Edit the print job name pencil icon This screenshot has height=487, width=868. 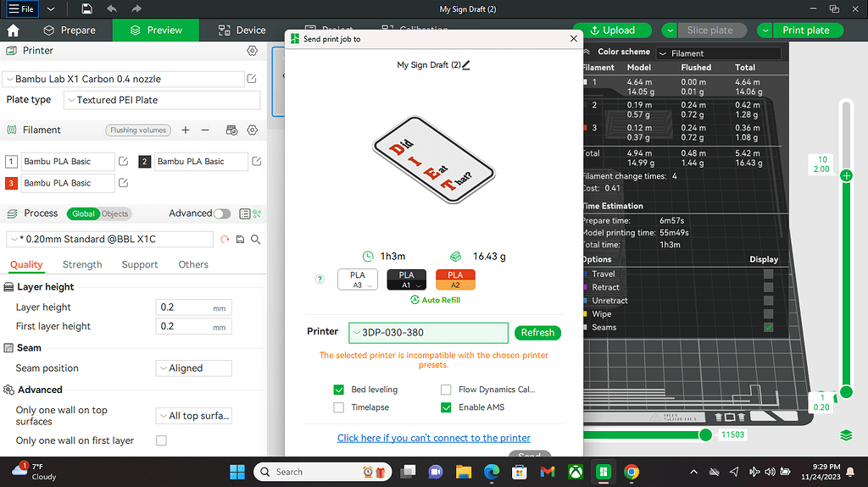coord(465,64)
